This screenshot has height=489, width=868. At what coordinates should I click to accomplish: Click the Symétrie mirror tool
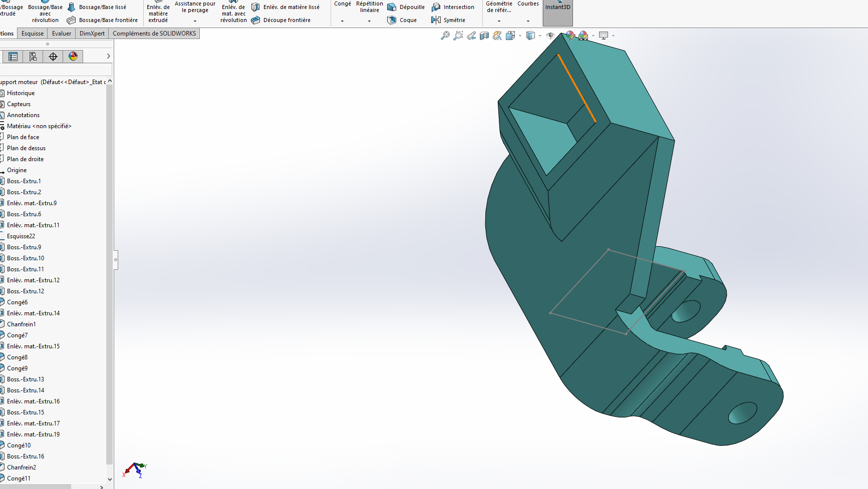coord(448,20)
